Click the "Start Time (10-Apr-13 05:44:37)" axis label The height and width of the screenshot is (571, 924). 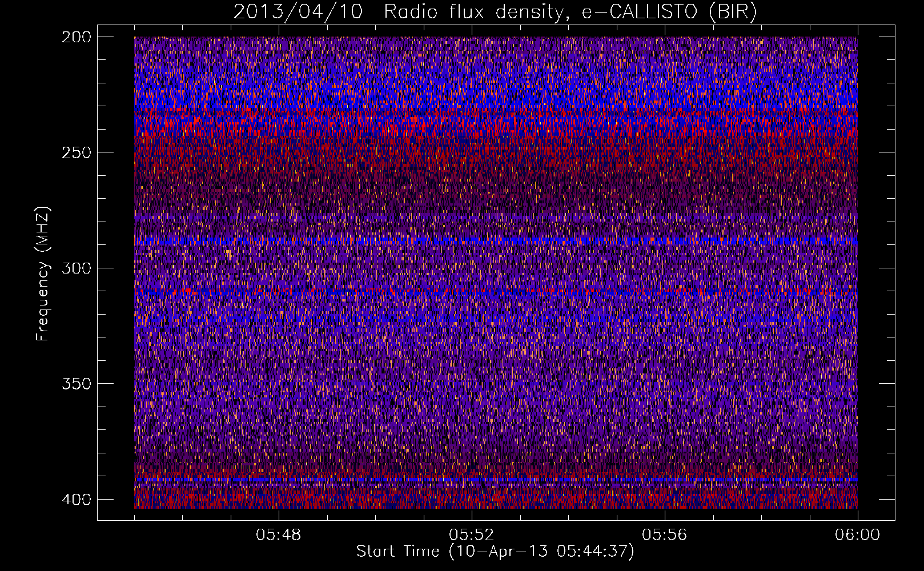[x=495, y=552]
